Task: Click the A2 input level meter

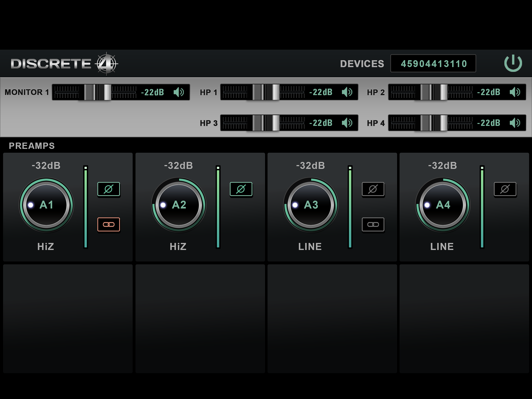Action: pos(218,207)
